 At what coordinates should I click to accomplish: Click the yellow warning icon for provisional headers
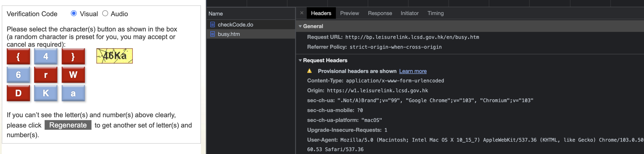[x=309, y=71]
